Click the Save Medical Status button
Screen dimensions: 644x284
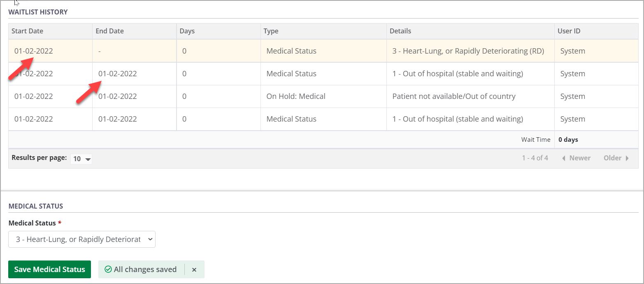point(49,270)
